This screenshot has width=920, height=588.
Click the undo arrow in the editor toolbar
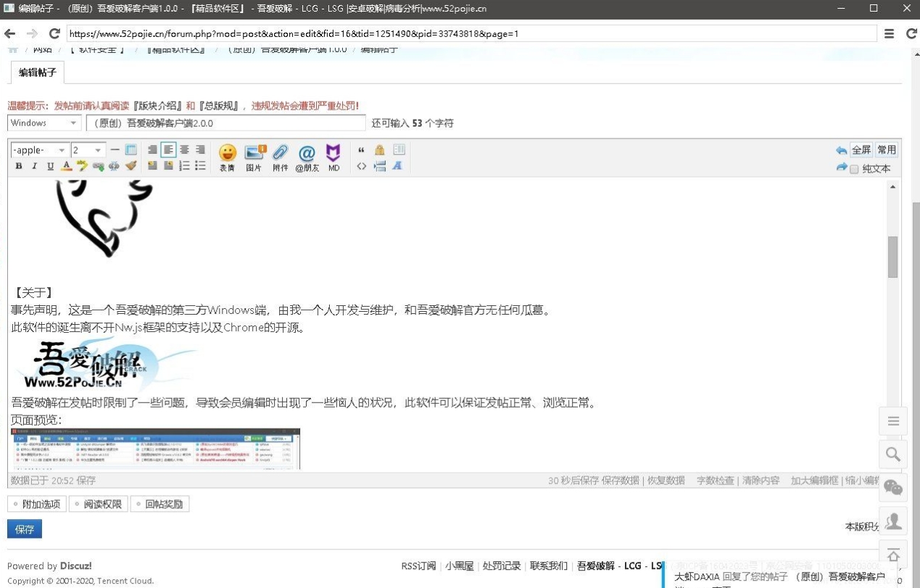pos(841,150)
